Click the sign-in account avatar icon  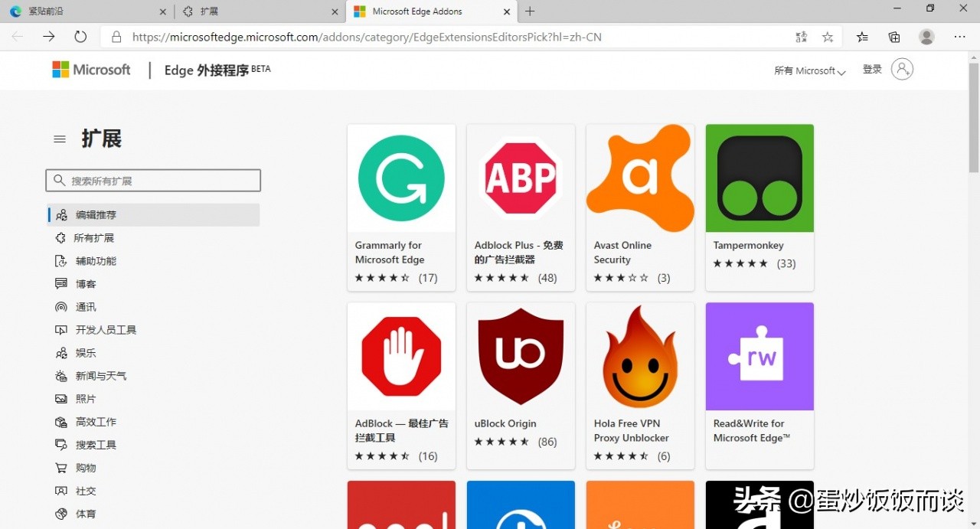(x=903, y=70)
